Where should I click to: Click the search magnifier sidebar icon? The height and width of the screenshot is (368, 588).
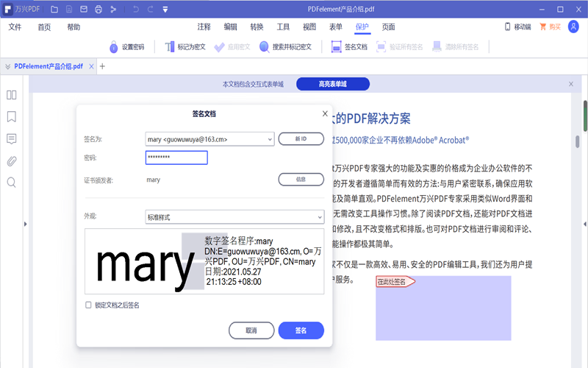tap(12, 183)
